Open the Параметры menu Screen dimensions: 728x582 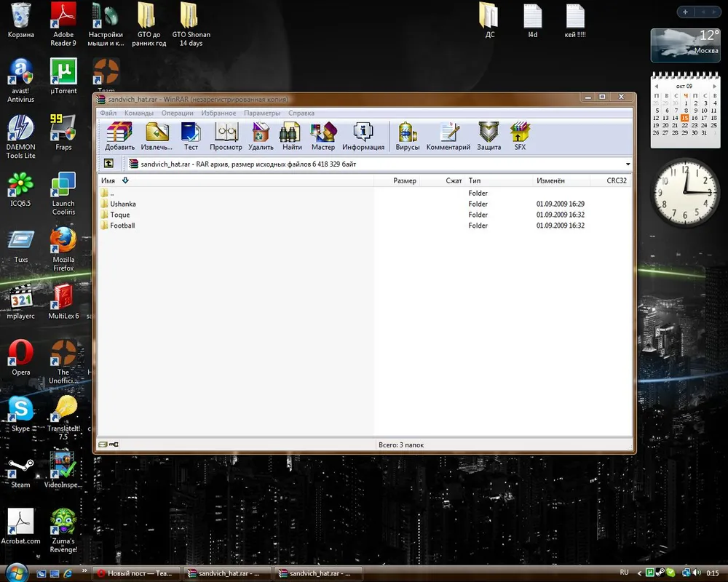[x=262, y=113]
